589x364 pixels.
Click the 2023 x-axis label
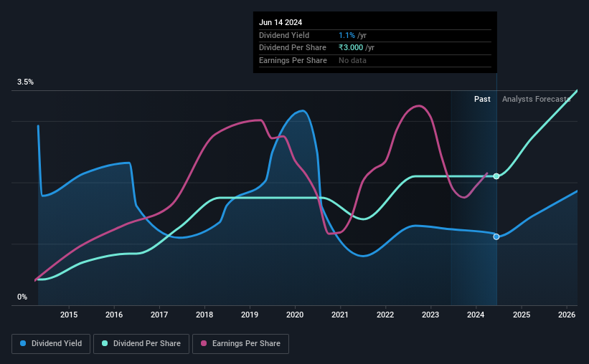(x=430, y=315)
